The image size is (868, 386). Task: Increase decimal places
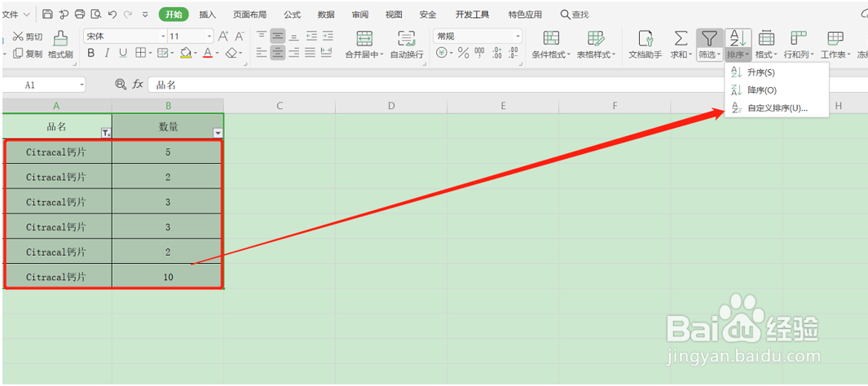pyautogui.click(x=496, y=54)
